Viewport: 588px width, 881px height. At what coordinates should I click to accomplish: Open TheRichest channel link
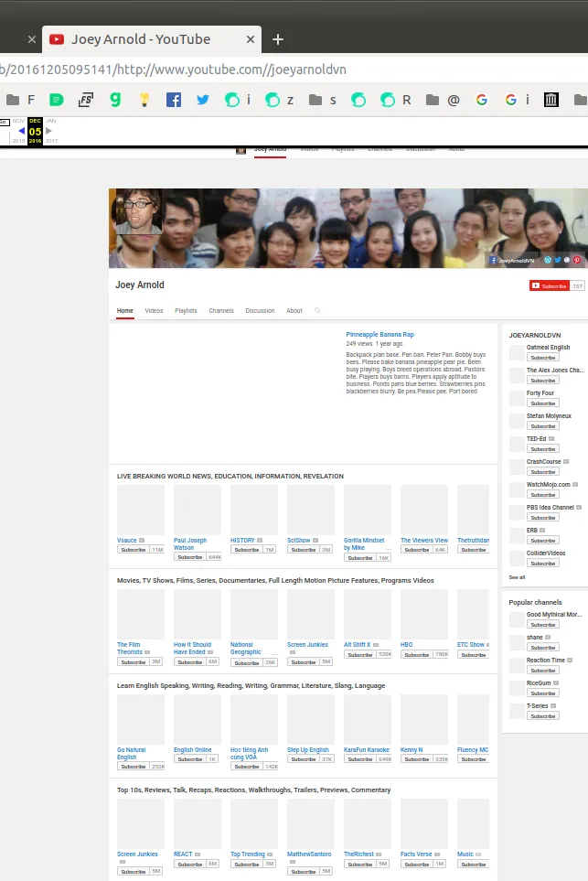[x=358, y=854]
